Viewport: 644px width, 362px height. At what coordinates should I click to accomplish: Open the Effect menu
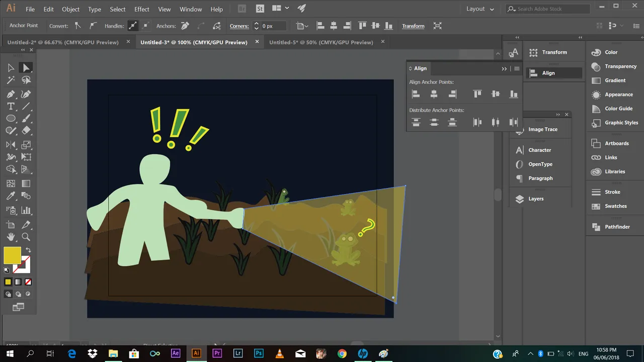(142, 9)
